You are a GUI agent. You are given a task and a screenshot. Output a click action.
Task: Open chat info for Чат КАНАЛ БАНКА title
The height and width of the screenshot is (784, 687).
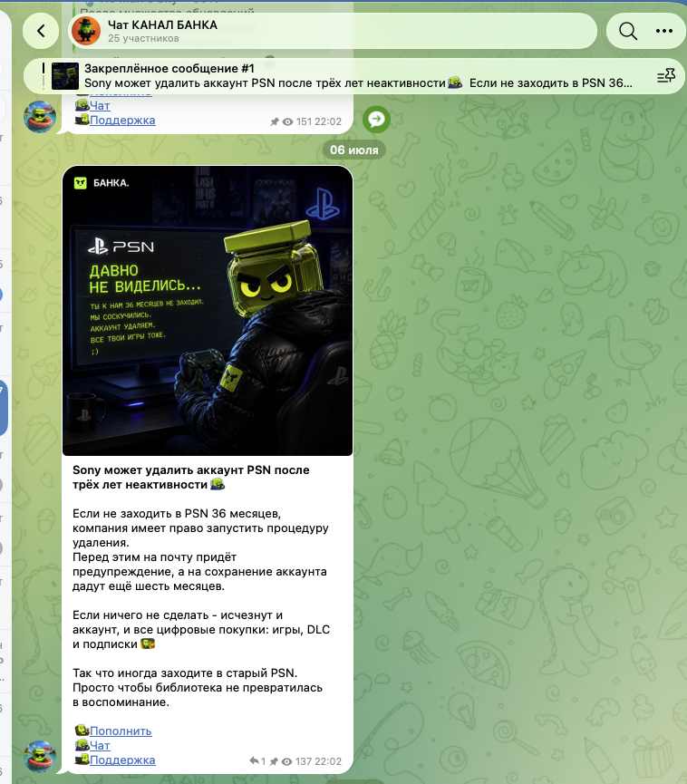(162, 25)
